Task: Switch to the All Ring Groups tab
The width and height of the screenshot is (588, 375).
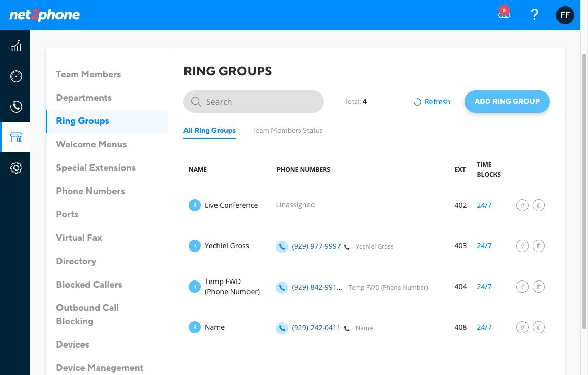Action: pos(209,131)
